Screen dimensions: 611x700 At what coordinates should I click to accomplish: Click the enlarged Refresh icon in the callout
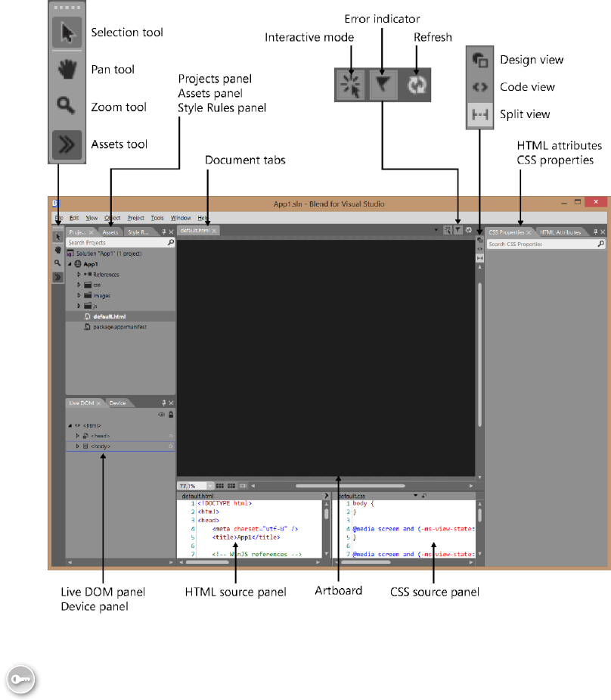click(x=417, y=85)
